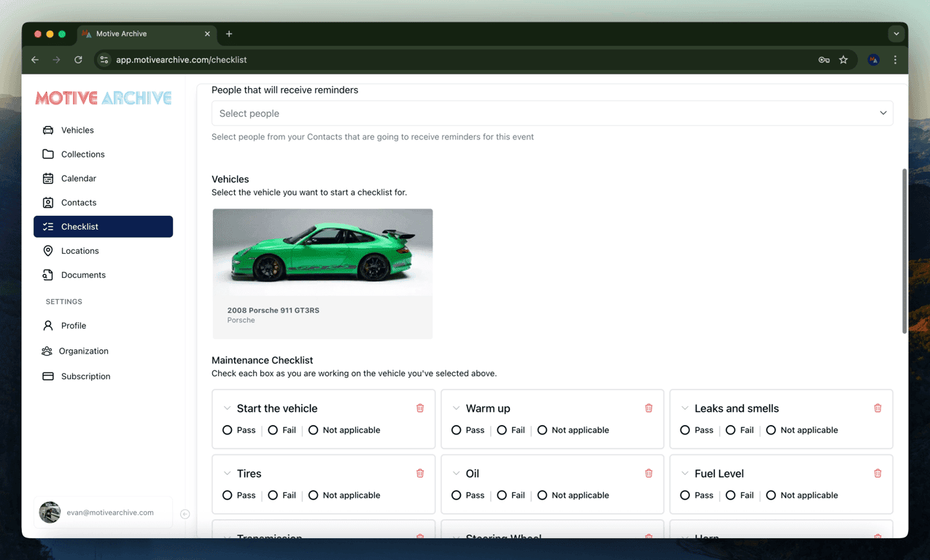Viewport: 930px width, 560px height.
Task: Open the Select people dropdown
Action: click(x=552, y=113)
